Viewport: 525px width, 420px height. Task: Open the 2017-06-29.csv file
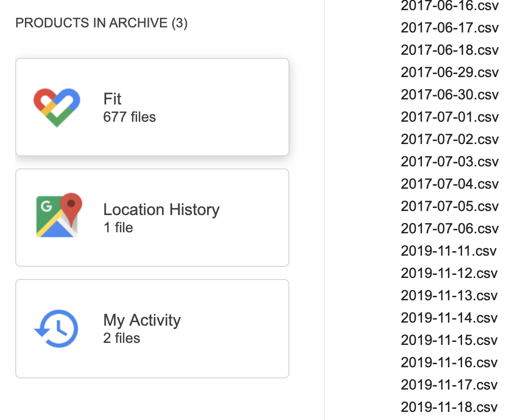(x=449, y=73)
